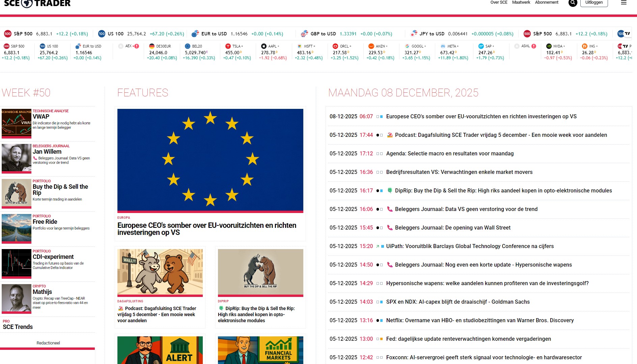Click the red warning icon next to ASML
The image size is (637, 364).
[x=534, y=46]
